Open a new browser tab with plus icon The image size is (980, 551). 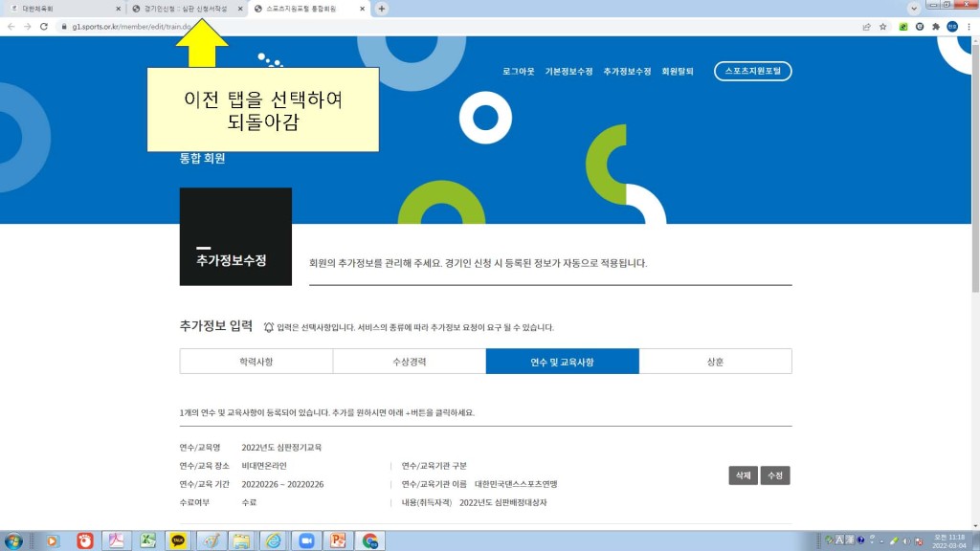pos(382,9)
